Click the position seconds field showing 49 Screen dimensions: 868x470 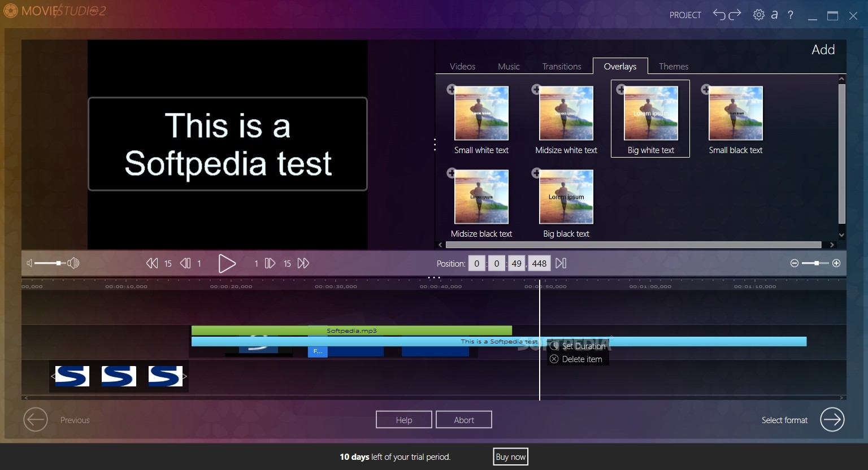click(517, 263)
